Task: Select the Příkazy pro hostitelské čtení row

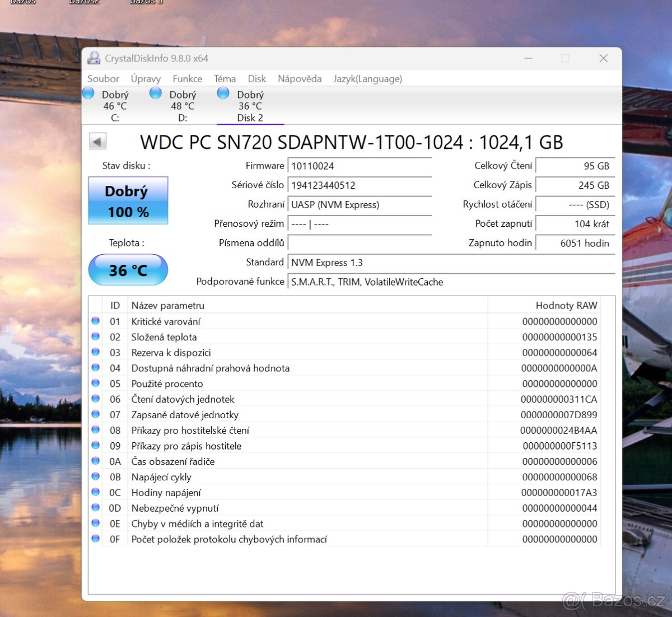Action: tap(344, 430)
